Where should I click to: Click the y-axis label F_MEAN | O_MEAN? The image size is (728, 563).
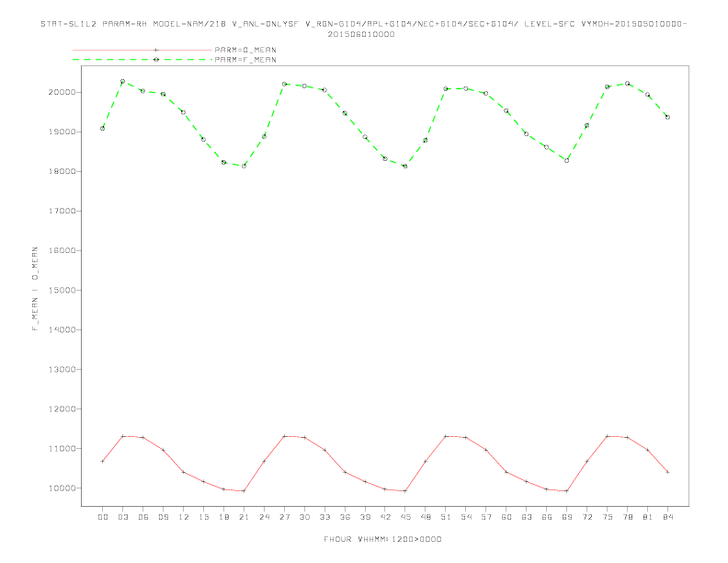pyautogui.click(x=35, y=289)
